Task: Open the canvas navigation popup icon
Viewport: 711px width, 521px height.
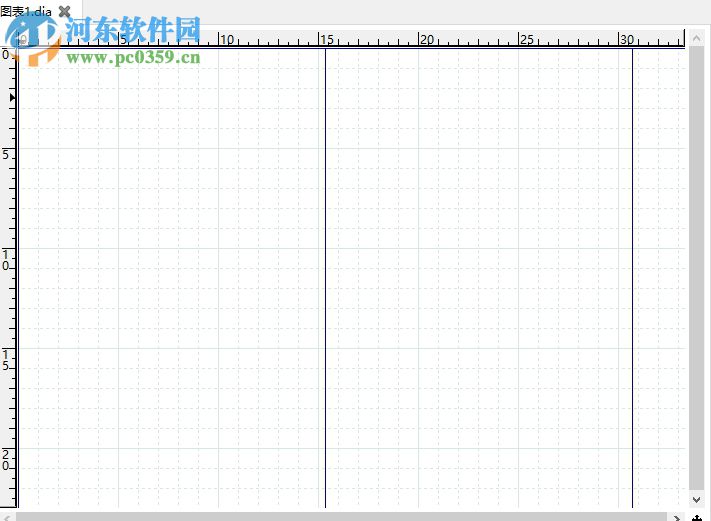Action: [x=697, y=517]
